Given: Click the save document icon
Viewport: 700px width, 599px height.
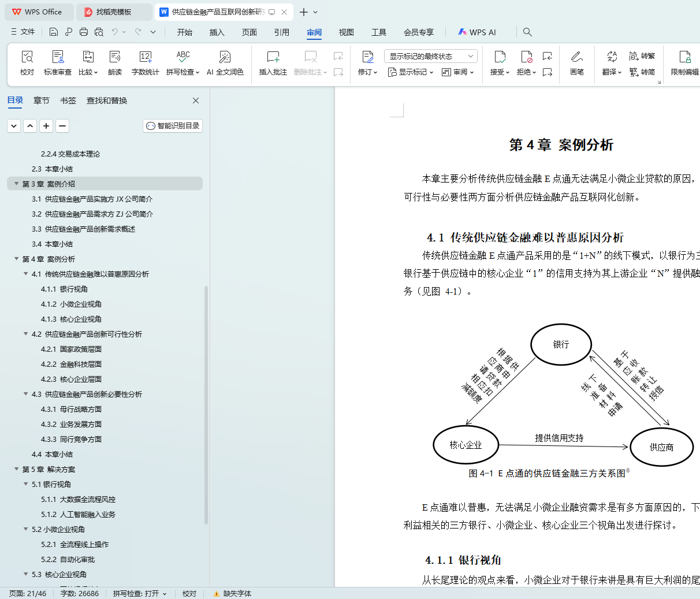Looking at the screenshot, I should point(54,32).
